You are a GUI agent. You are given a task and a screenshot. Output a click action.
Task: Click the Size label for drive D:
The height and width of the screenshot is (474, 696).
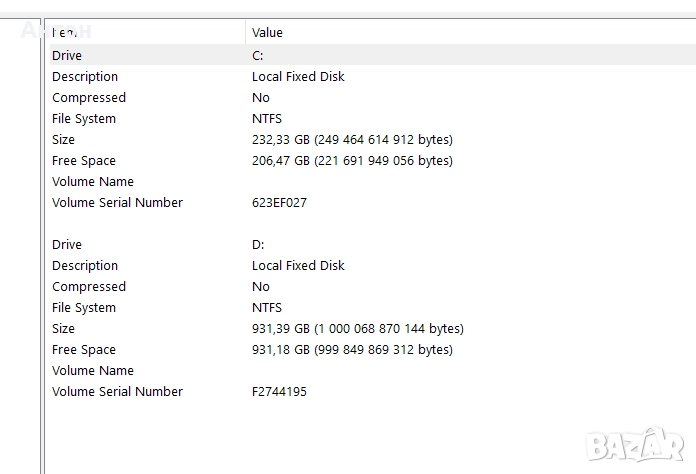(63, 329)
